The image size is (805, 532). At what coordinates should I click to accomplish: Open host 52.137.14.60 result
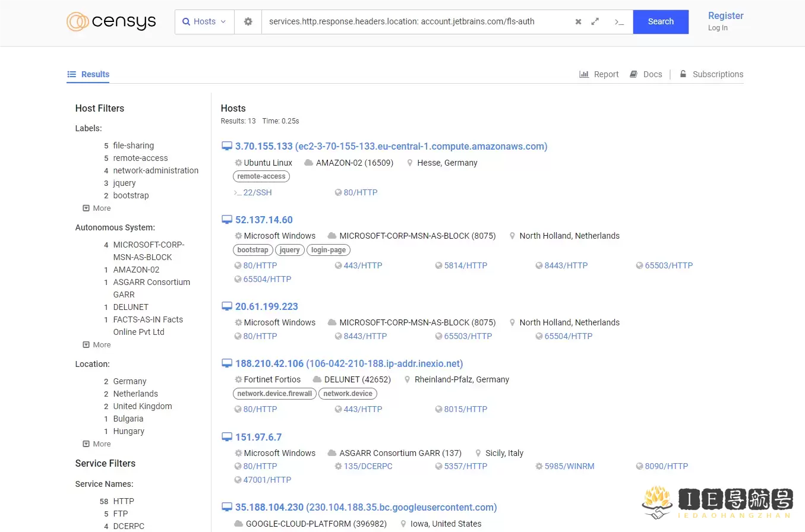pyautogui.click(x=264, y=220)
